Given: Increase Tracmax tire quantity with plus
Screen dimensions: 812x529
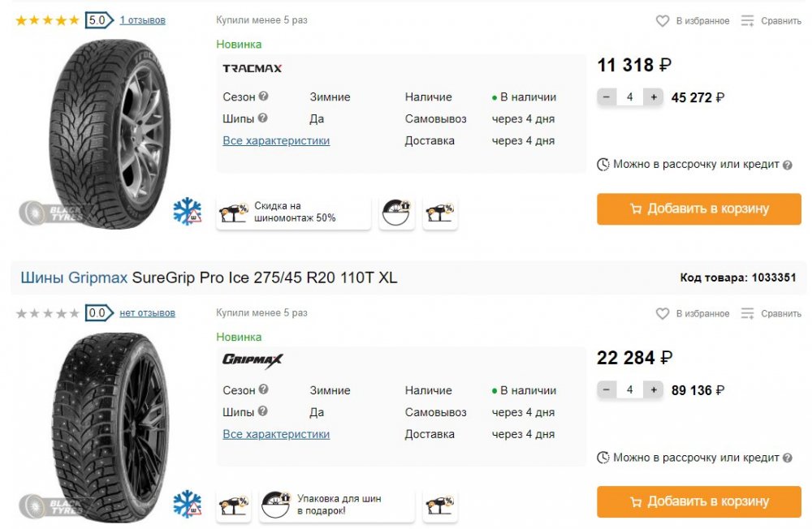Looking at the screenshot, I should point(653,97).
